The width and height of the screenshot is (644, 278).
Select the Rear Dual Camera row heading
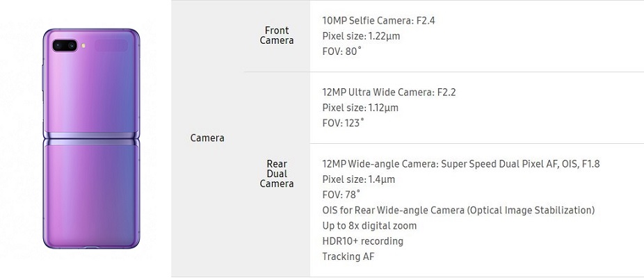277,174
